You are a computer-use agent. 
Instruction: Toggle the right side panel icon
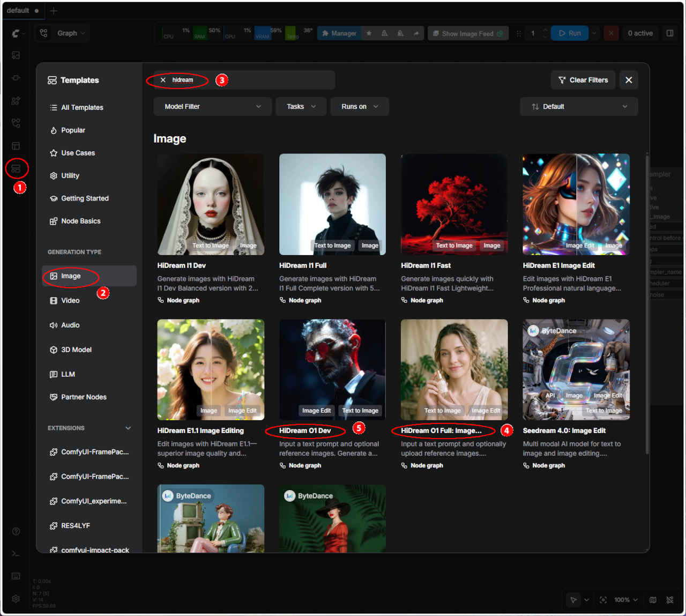coord(670,33)
